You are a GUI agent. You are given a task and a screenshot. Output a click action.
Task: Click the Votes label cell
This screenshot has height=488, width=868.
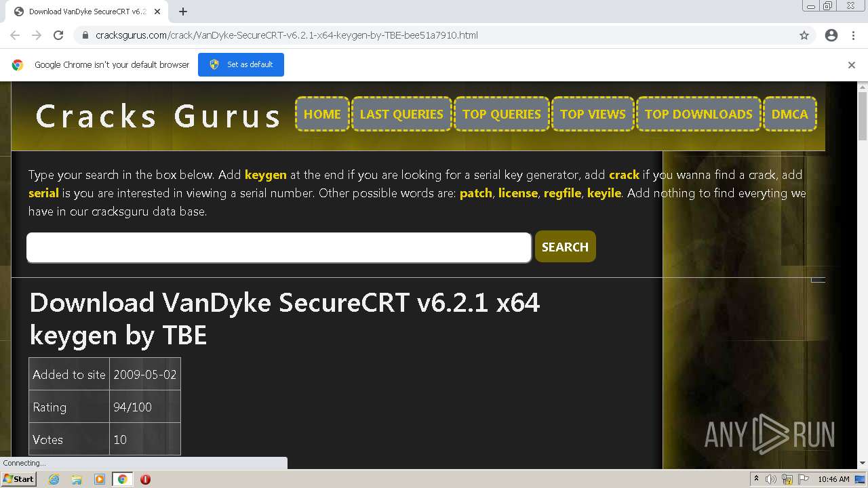[x=69, y=439]
